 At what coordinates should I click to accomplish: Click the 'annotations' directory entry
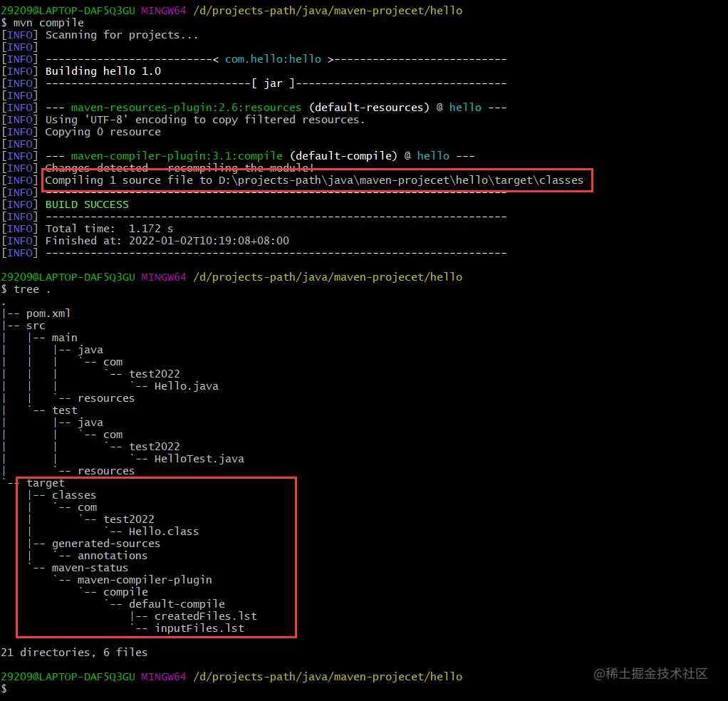point(113,555)
